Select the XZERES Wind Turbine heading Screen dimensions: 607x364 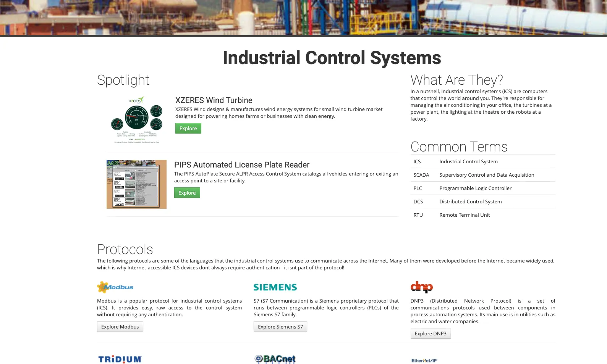click(214, 100)
